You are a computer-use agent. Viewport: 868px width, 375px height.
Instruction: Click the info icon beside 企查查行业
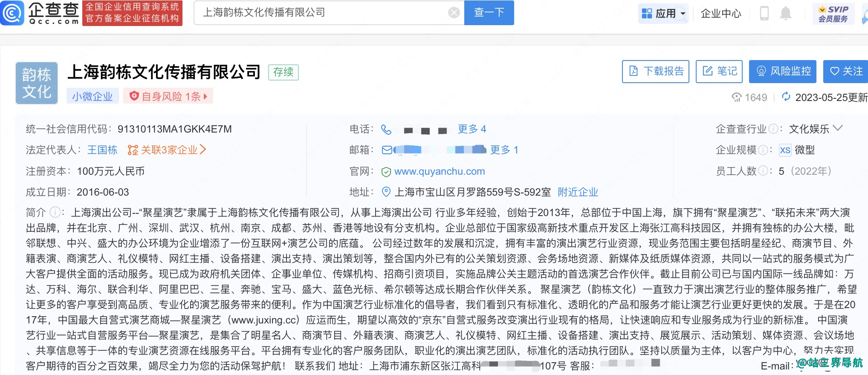(x=773, y=129)
